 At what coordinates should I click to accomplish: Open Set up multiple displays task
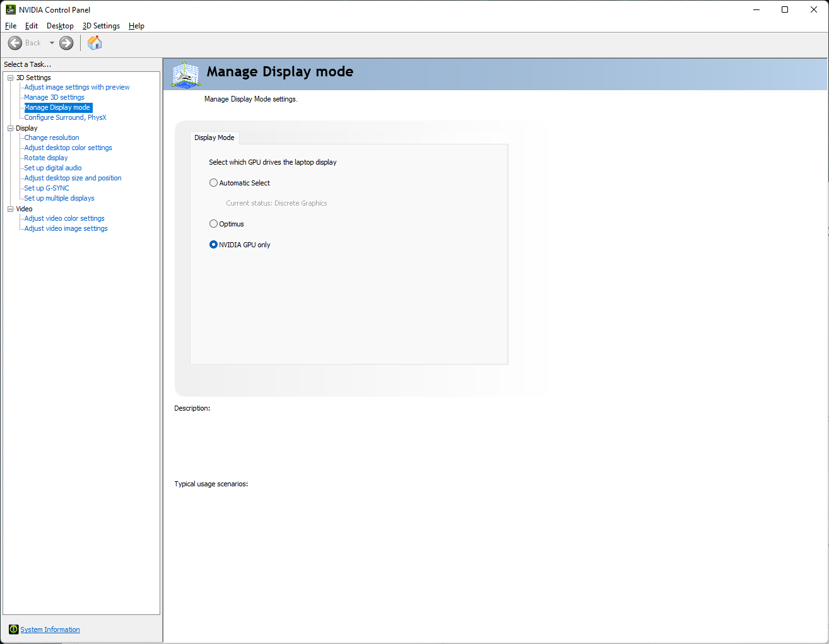coord(59,198)
